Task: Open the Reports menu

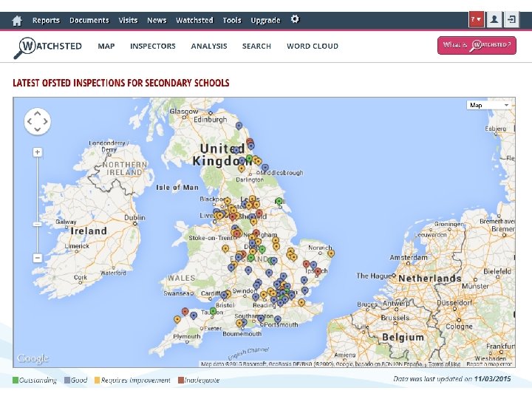Action: pyautogui.click(x=46, y=21)
